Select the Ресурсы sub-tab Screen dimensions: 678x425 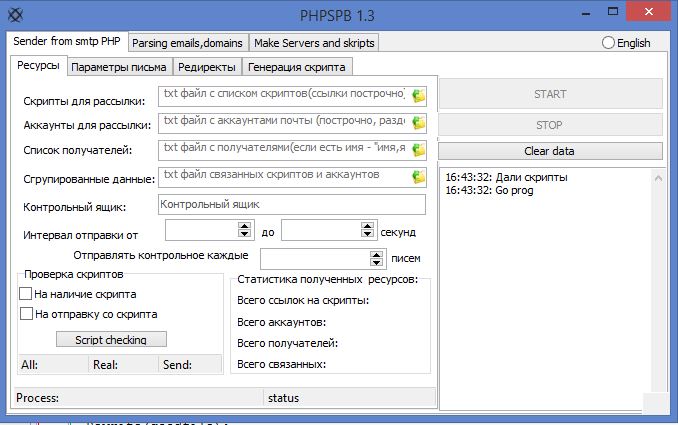[38, 66]
